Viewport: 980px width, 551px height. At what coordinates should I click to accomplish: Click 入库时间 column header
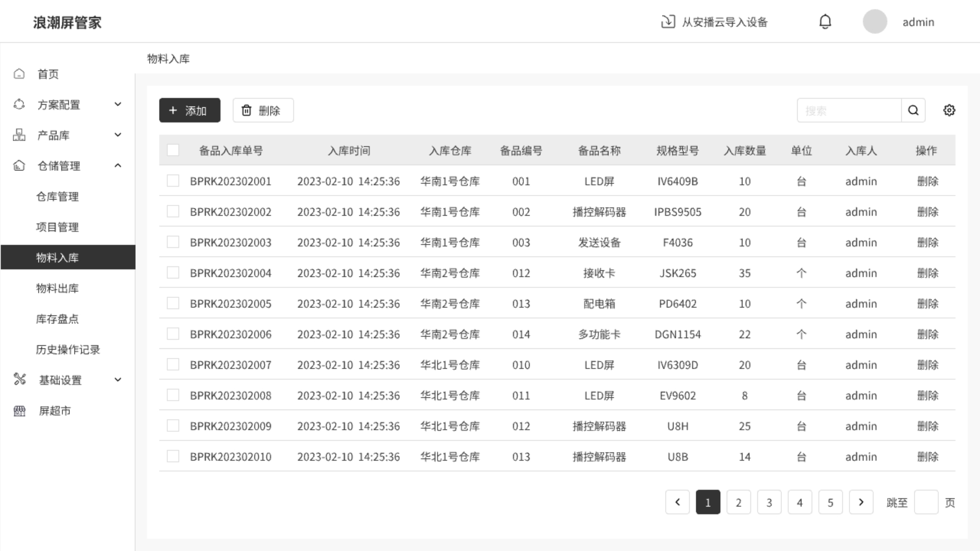pyautogui.click(x=349, y=151)
